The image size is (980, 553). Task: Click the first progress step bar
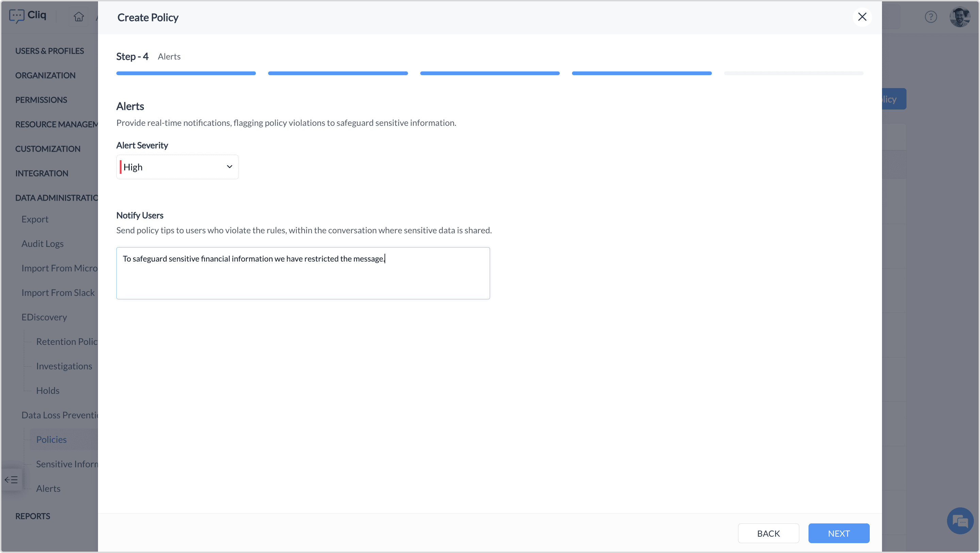[x=186, y=73]
